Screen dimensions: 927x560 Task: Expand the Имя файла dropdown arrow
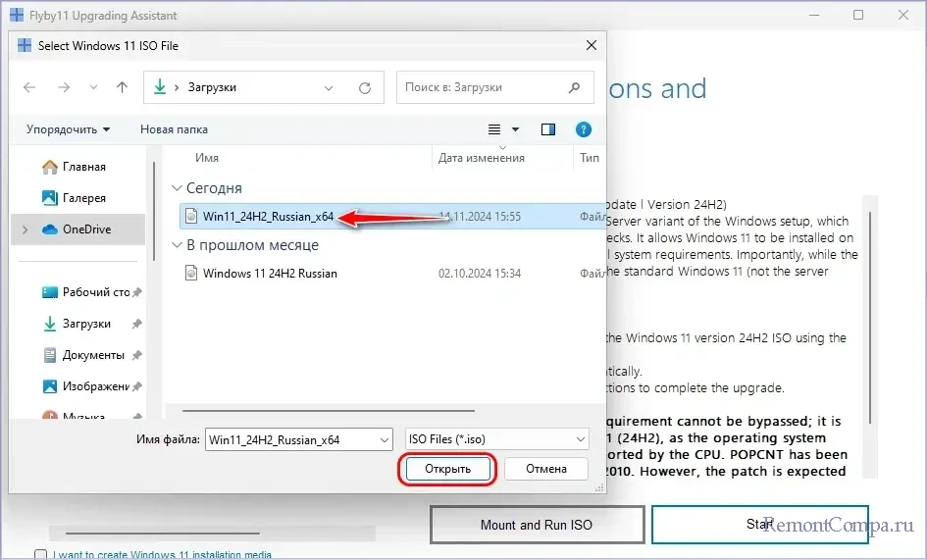coord(385,440)
